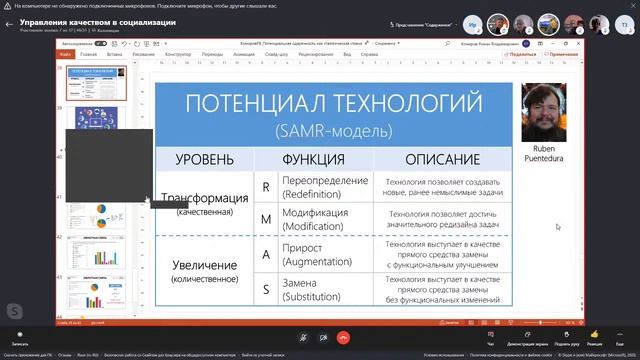Start recording with Записать button
This screenshot has width=640, height=360.
tap(20, 338)
